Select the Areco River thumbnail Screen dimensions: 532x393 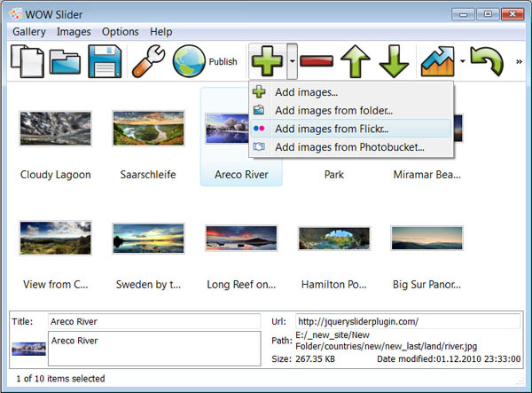227,129
